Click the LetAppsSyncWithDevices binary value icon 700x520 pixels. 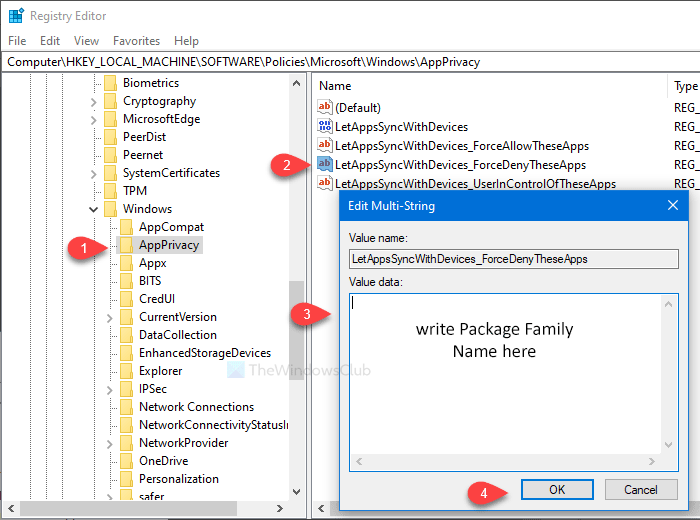pyautogui.click(x=325, y=126)
